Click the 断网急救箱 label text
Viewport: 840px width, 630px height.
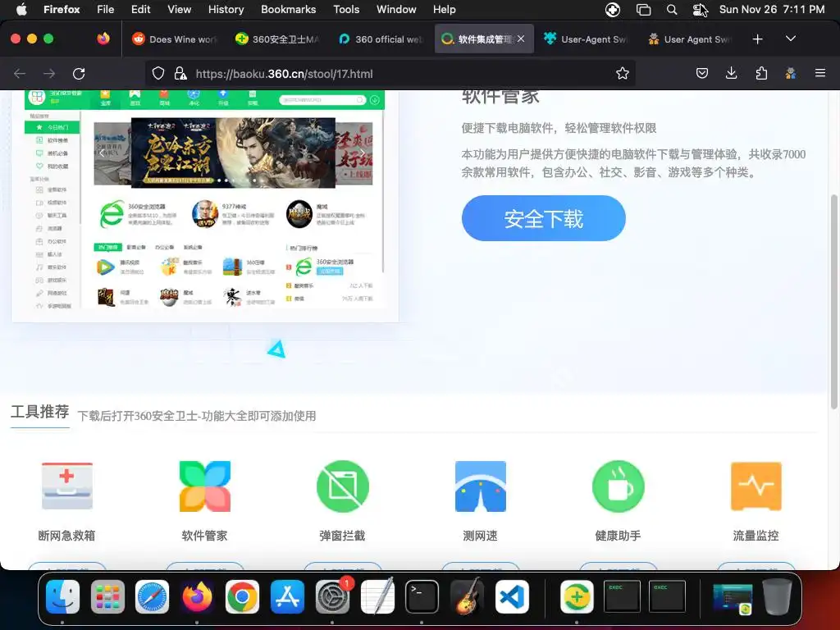tap(67, 535)
